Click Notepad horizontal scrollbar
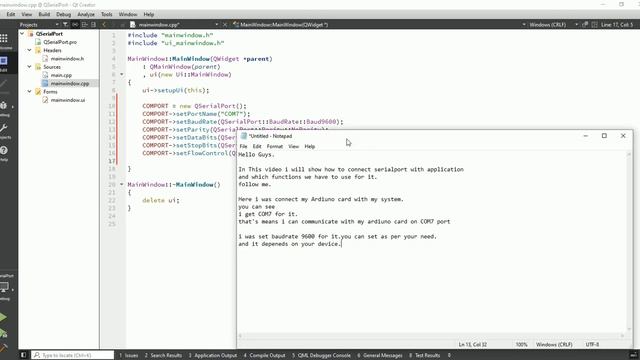Image resolution: width=640 pixels, height=360 pixels. click(431, 336)
